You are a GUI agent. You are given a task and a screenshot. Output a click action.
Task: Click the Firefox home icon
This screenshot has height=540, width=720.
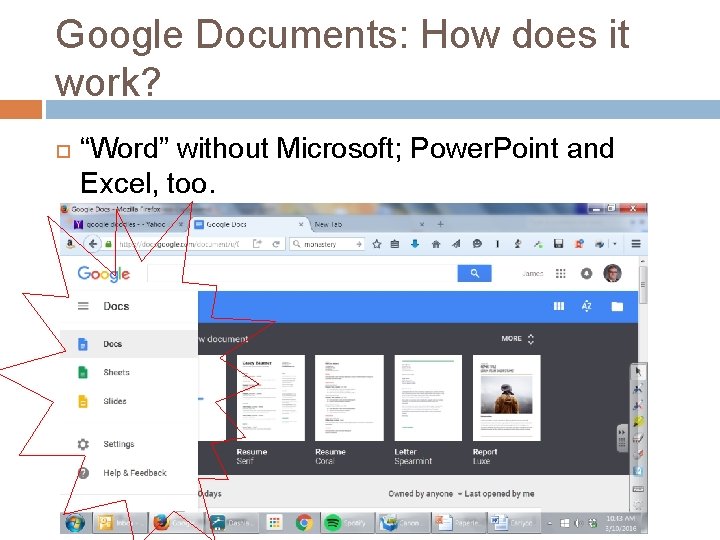436,244
